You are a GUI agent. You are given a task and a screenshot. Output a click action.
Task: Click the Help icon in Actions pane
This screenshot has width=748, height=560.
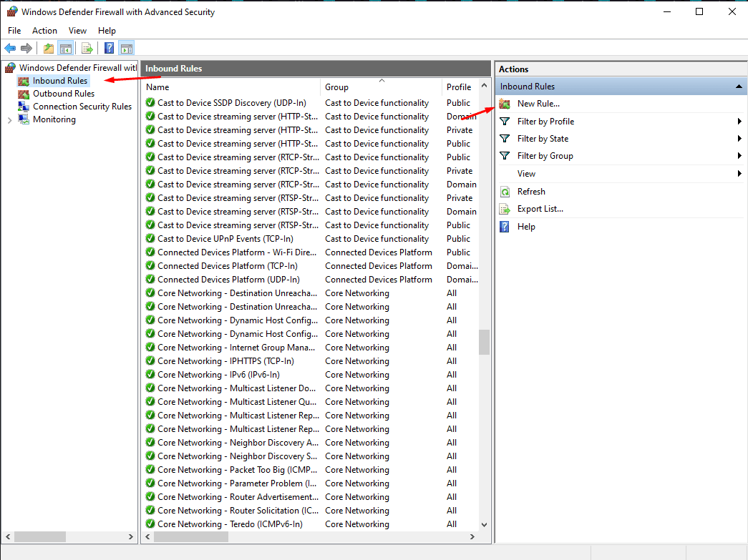click(505, 227)
